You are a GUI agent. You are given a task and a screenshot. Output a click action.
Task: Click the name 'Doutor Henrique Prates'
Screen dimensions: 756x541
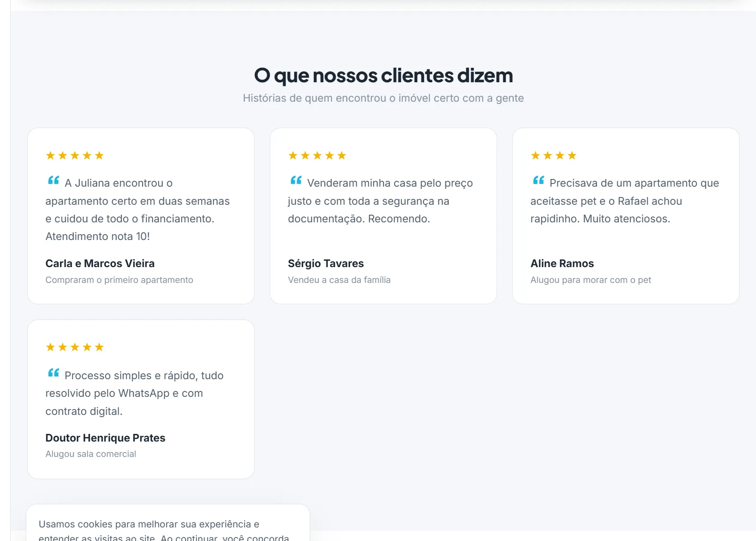pos(105,438)
